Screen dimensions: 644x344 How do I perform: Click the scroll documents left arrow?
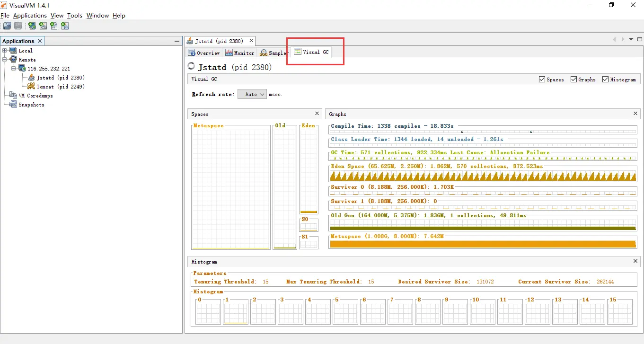(x=614, y=39)
